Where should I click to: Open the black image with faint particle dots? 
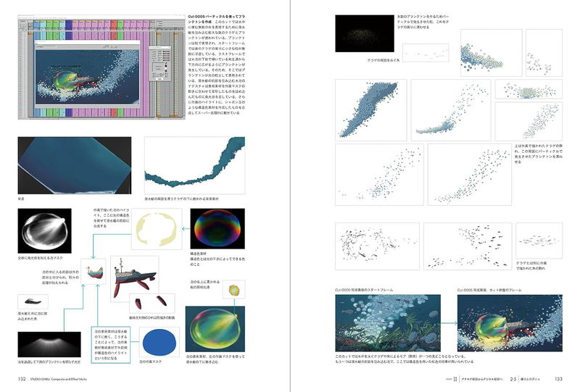tap(365, 33)
